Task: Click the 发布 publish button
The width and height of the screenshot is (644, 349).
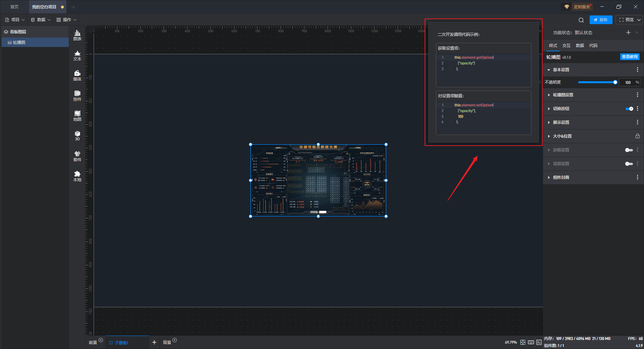Action: click(x=601, y=20)
